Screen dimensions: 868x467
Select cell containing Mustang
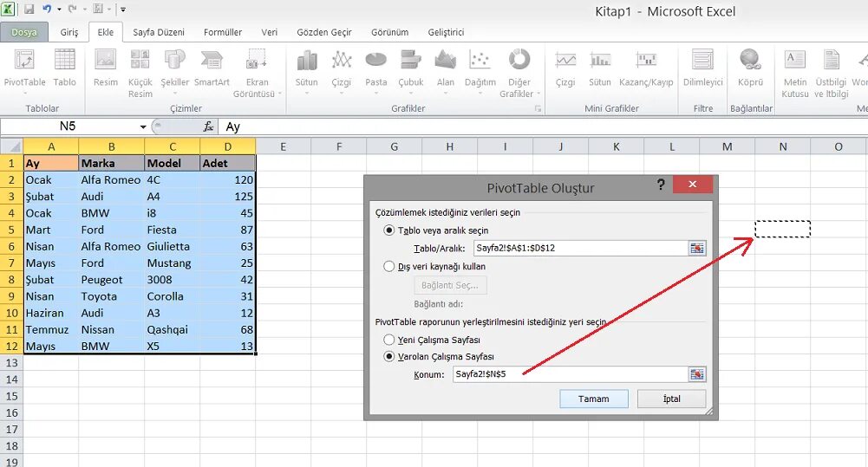[173, 263]
